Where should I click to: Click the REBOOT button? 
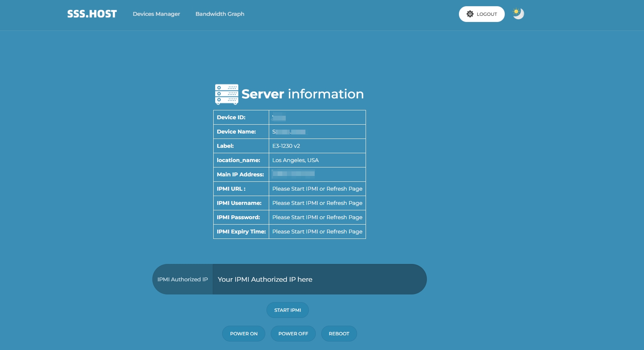click(339, 333)
